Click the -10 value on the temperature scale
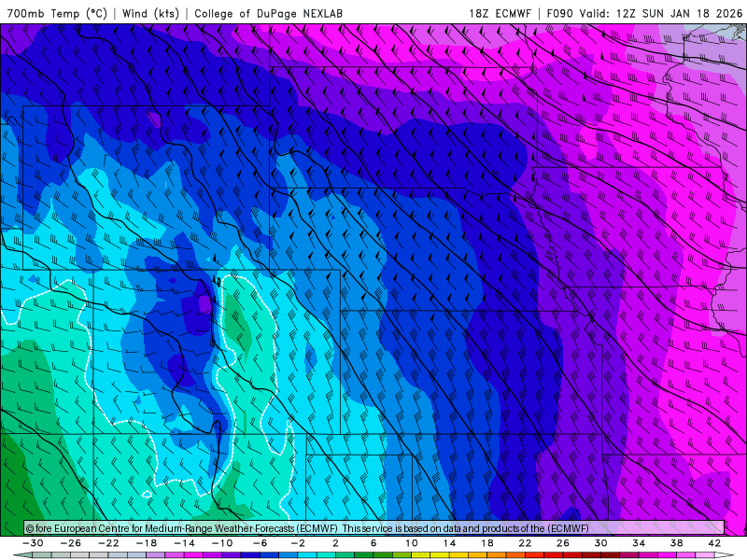The width and height of the screenshot is (747, 560). point(222,543)
